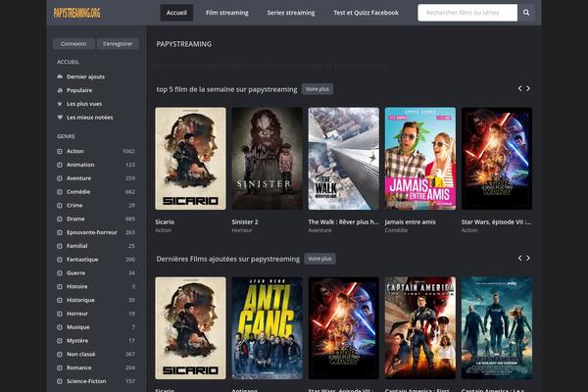
Task: Click the PAPYSTREAMING.ORG logo
Action: click(x=76, y=13)
